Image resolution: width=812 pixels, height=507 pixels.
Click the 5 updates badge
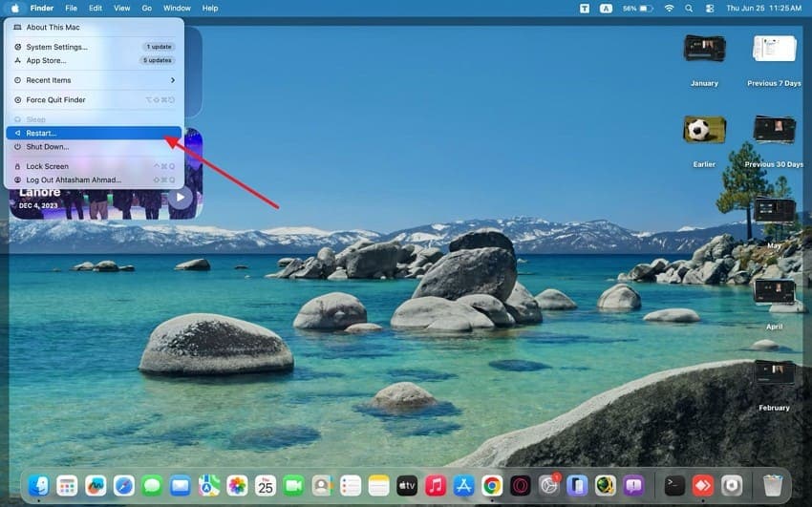click(158, 60)
